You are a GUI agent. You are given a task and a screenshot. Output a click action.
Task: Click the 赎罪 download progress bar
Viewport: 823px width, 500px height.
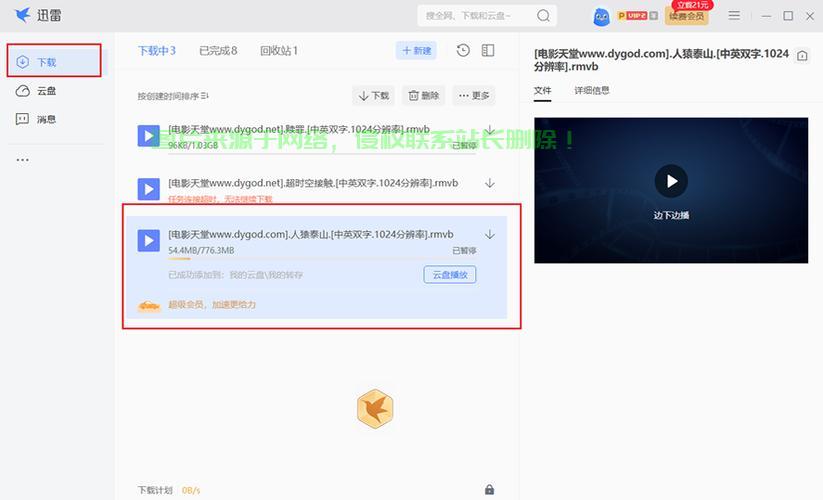pyautogui.click(x=322, y=153)
